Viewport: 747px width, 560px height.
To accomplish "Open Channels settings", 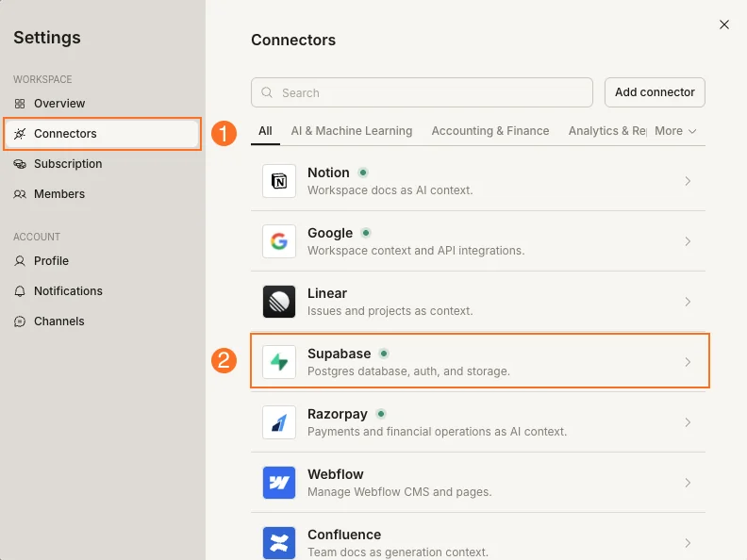I will tap(102, 321).
